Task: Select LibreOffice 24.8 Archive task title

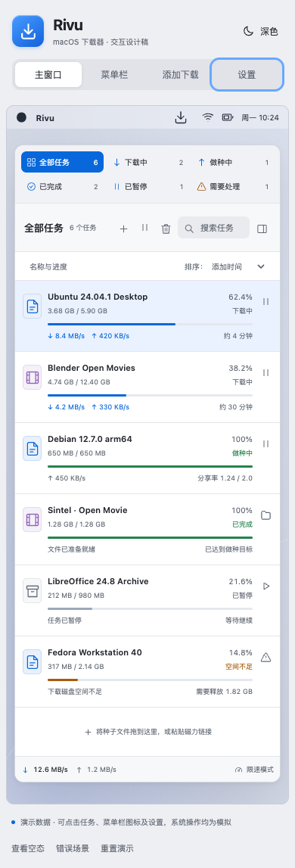Action: [98, 581]
